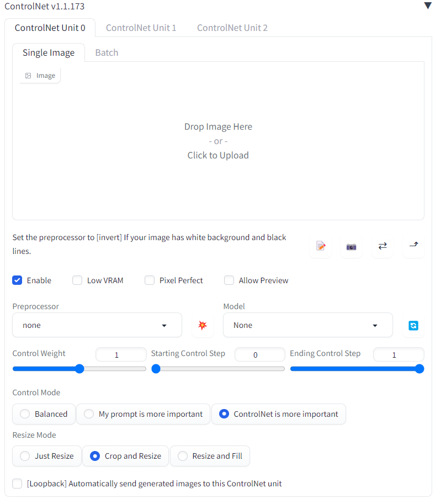Viewport: 441px width, 504px height.
Task: Uncheck the Enable checkbox
Action: [x=17, y=280]
